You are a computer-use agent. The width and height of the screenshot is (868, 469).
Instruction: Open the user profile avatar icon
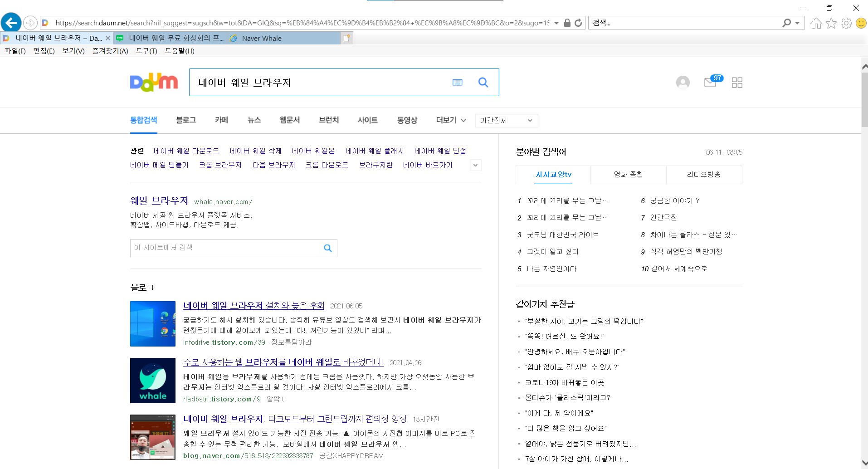(683, 82)
